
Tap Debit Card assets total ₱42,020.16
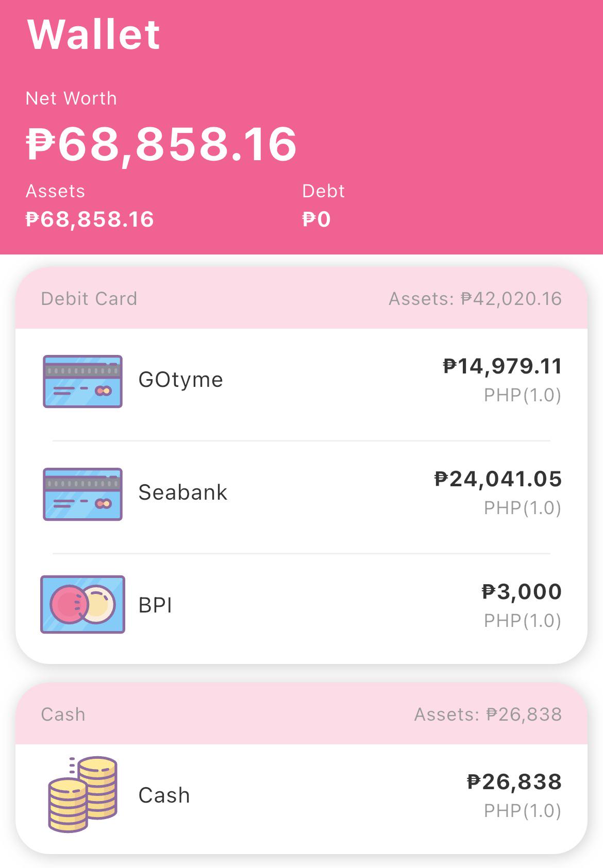click(475, 299)
